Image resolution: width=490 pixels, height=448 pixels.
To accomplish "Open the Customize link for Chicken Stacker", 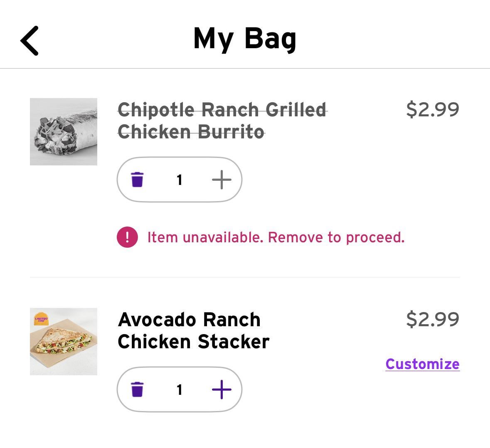I will click(422, 364).
